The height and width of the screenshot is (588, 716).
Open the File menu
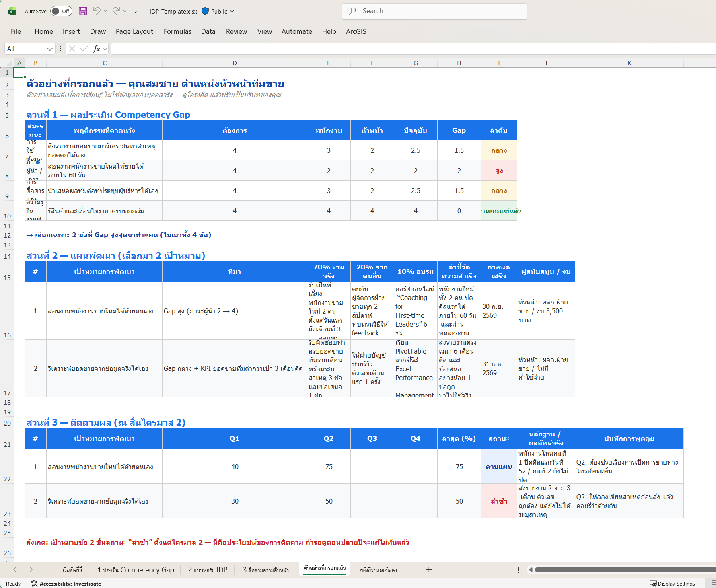coord(16,31)
